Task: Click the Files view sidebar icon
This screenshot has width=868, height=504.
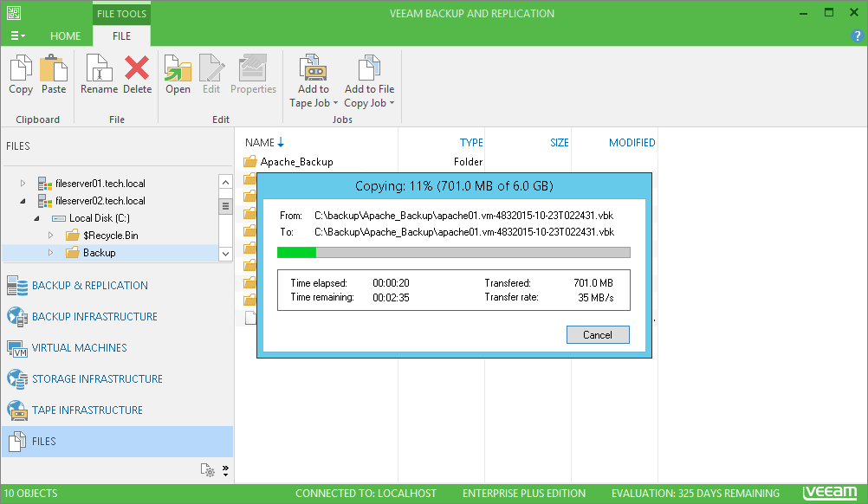Action: click(x=17, y=442)
